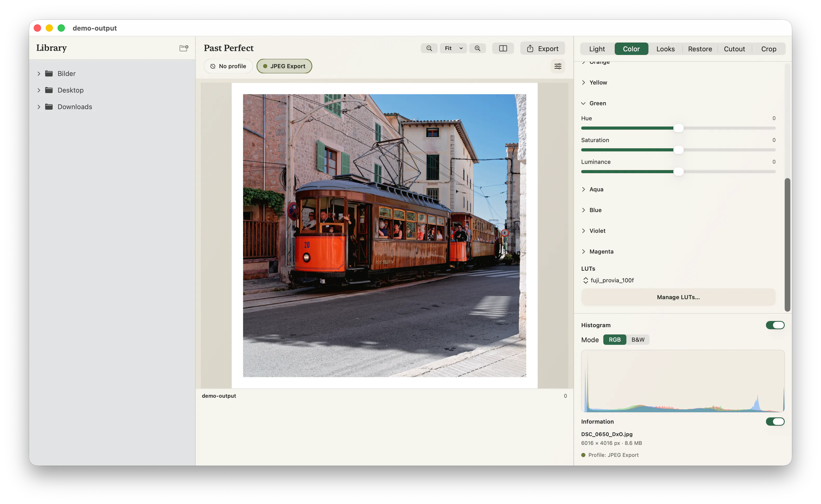Toggle the split compare view icon
The width and height of the screenshot is (821, 504).
pyautogui.click(x=503, y=48)
